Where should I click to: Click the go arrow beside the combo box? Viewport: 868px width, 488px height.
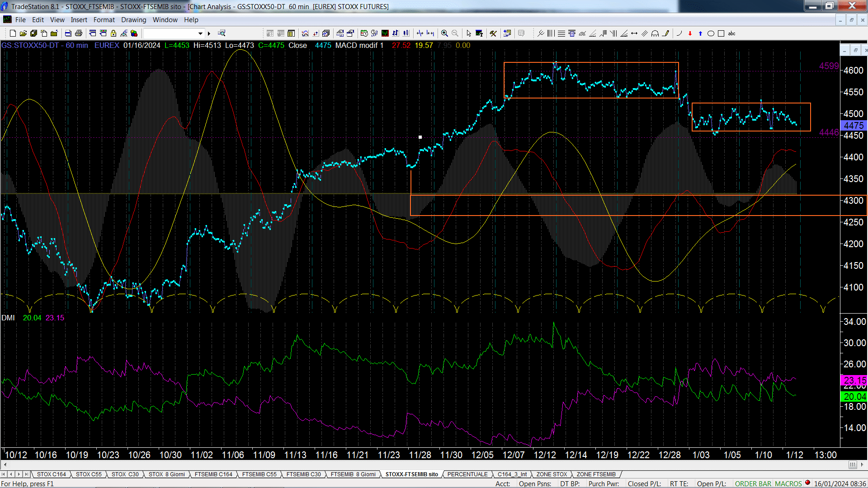point(209,33)
